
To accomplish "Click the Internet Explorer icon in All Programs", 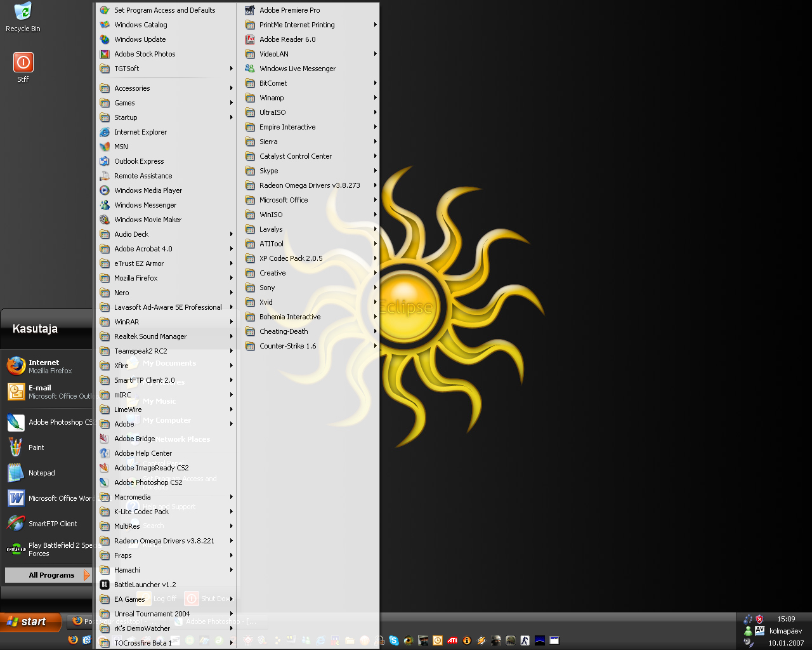I will [x=105, y=132].
